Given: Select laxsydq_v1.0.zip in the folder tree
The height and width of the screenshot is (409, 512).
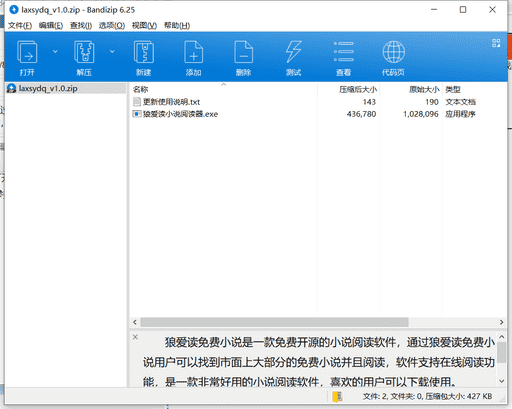Looking at the screenshot, I should (x=48, y=88).
